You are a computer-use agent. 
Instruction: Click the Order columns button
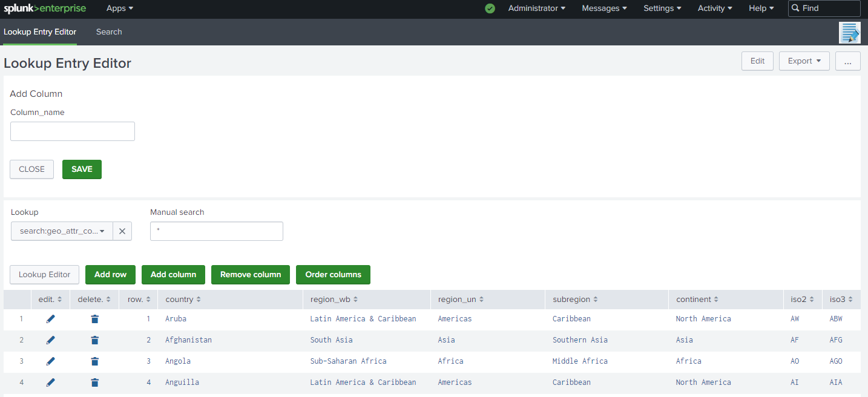(333, 275)
